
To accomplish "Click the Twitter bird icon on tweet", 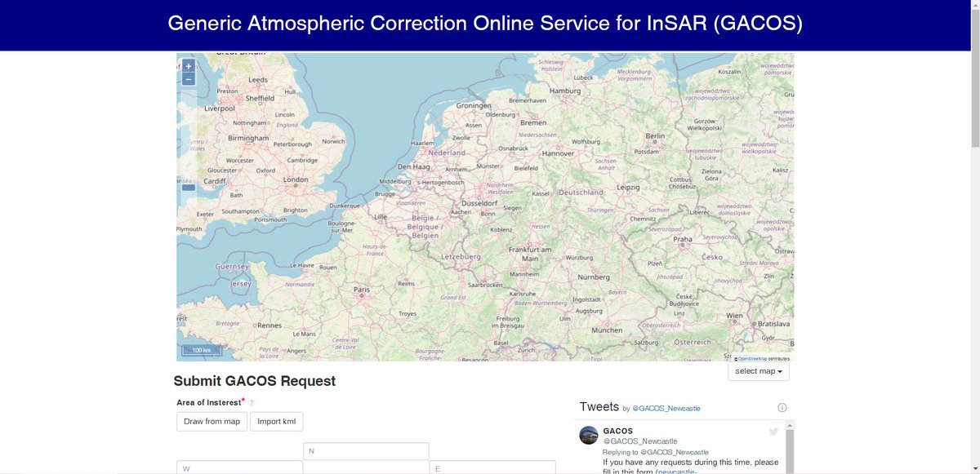I will 774,432.
